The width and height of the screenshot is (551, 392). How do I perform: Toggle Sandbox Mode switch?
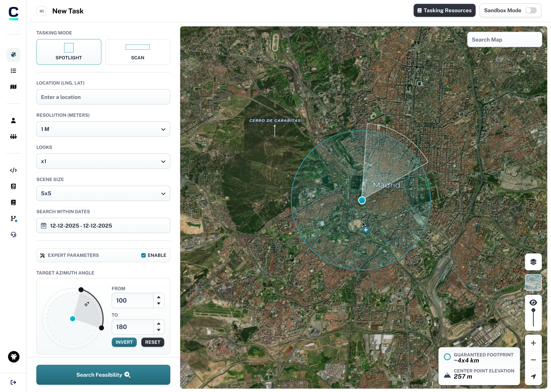pos(531,10)
